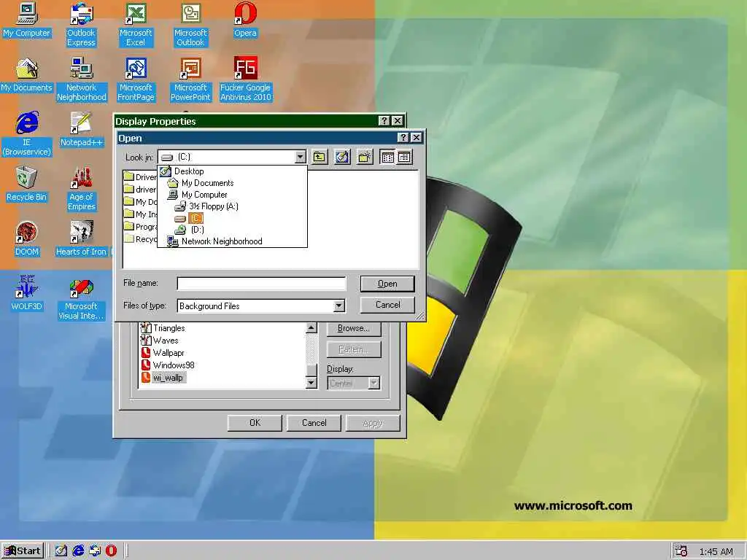Expand the Files of type dropdown

(338, 306)
